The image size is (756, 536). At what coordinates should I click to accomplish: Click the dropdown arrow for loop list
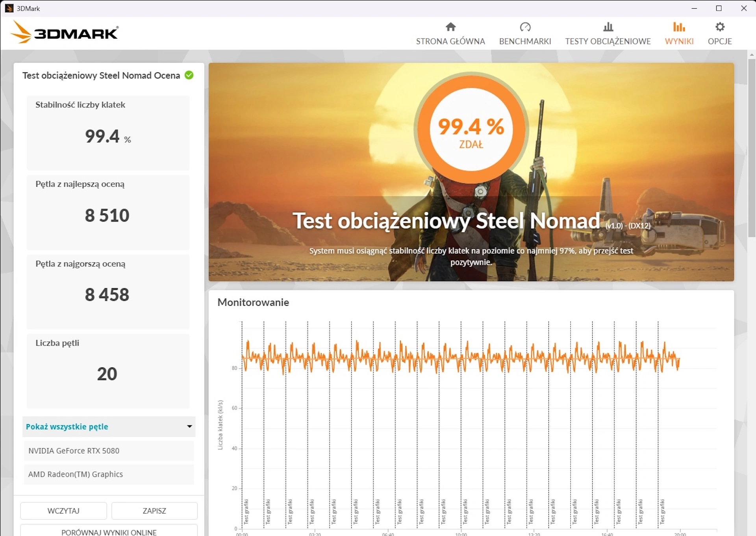pos(189,427)
